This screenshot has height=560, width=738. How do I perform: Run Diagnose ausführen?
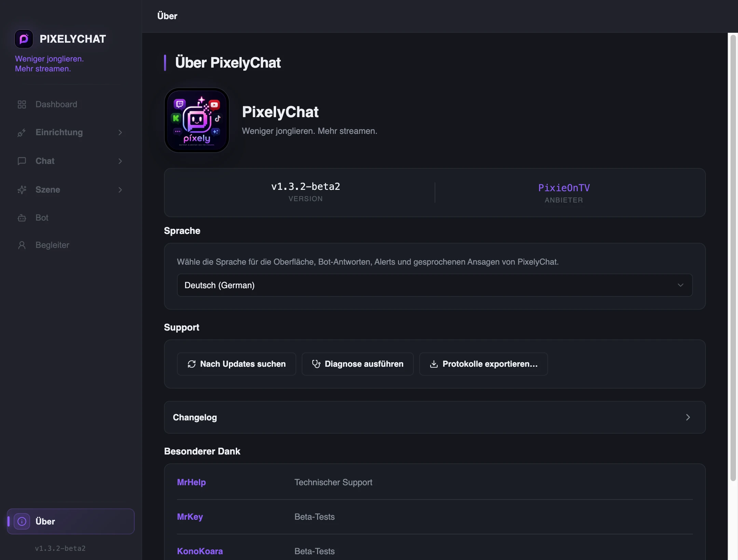point(357,364)
